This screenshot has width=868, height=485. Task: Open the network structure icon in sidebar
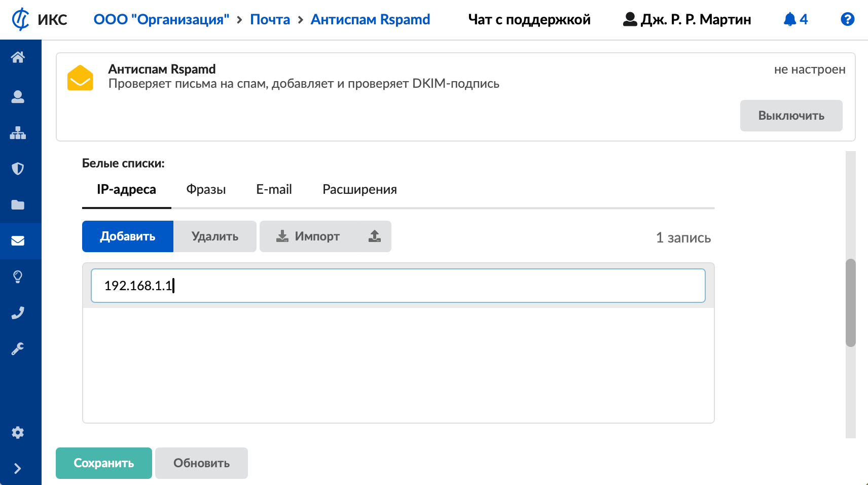click(x=18, y=133)
